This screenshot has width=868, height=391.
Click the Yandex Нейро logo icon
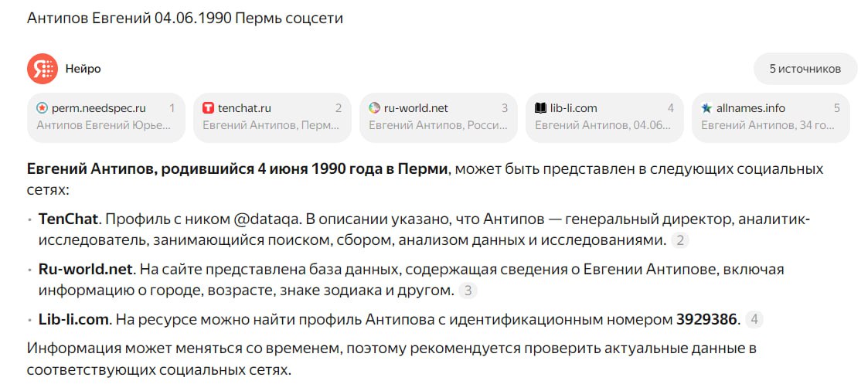point(43,69)
